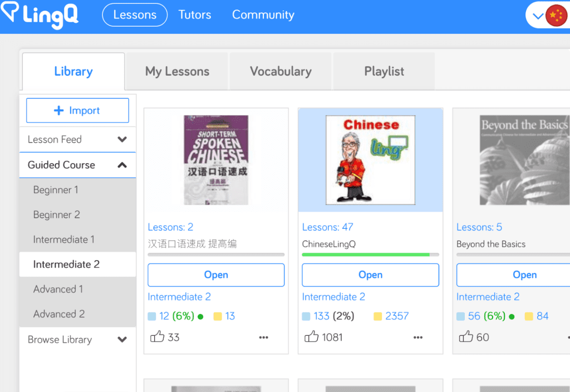Open the Tutors menu in the header
Image resolution: width=570 pixels, height=392 pixels.
[x=195, y=15]
